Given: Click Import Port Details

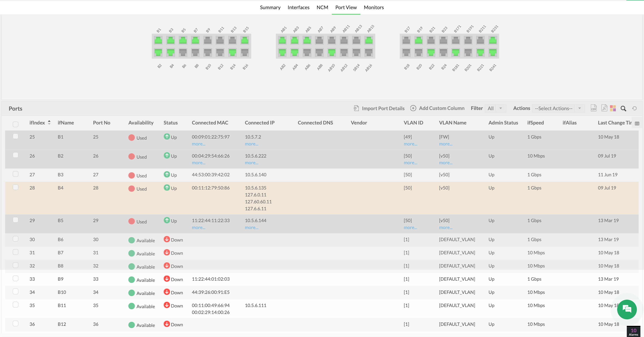Looking at the screenshot, I should coord(379,108).
